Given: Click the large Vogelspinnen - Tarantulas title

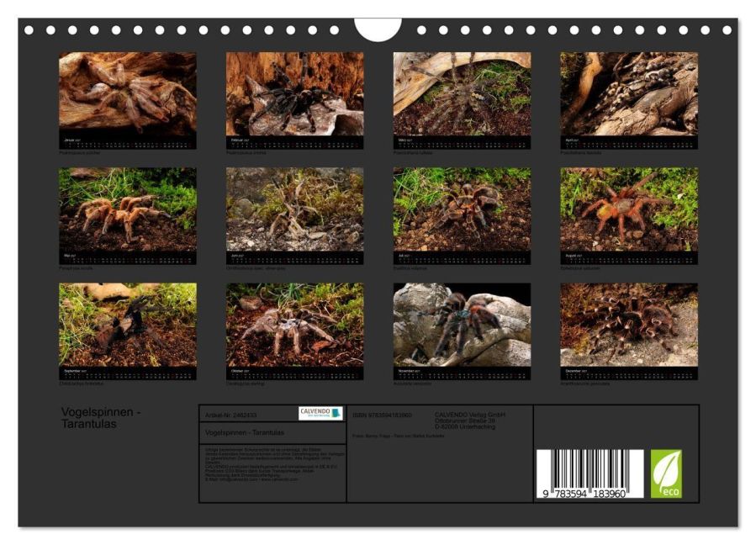Looking at the screenshot, I should pos(101,418).
